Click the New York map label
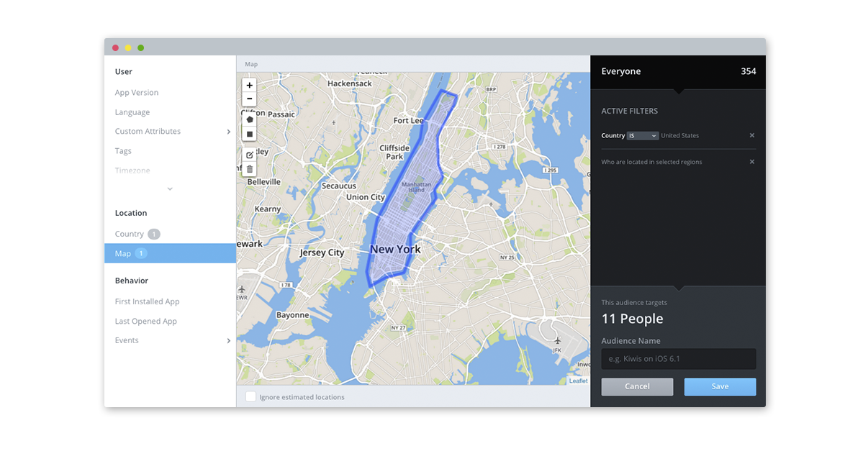The height and width of the screenshot is (464, 868). point(395,249)
